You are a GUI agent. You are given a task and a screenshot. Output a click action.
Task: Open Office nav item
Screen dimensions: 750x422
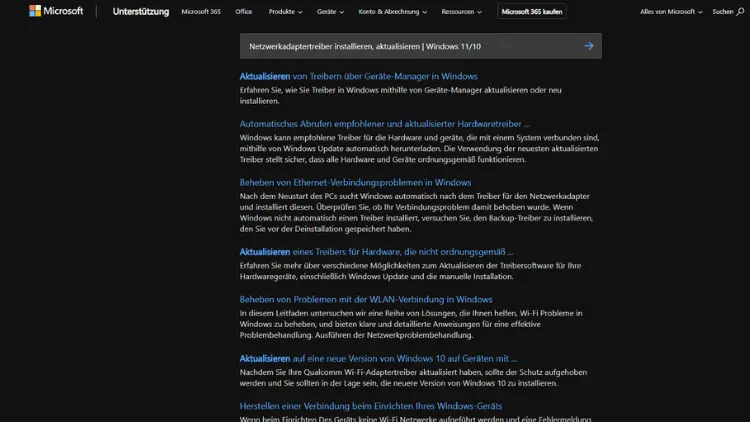(243, 11)
